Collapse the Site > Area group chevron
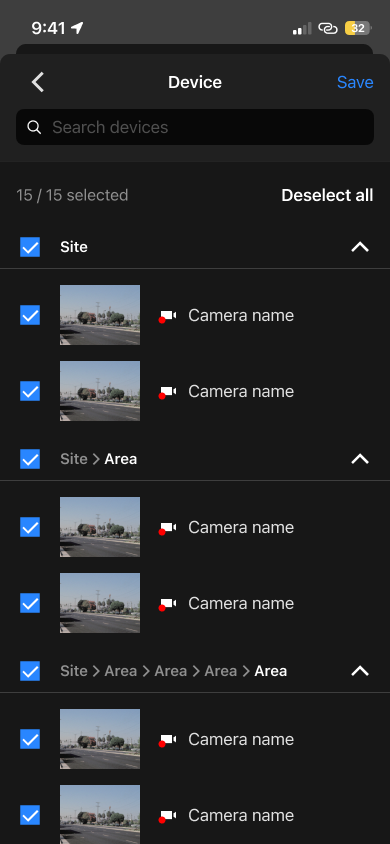390x844 pixels. pos(360,459)
